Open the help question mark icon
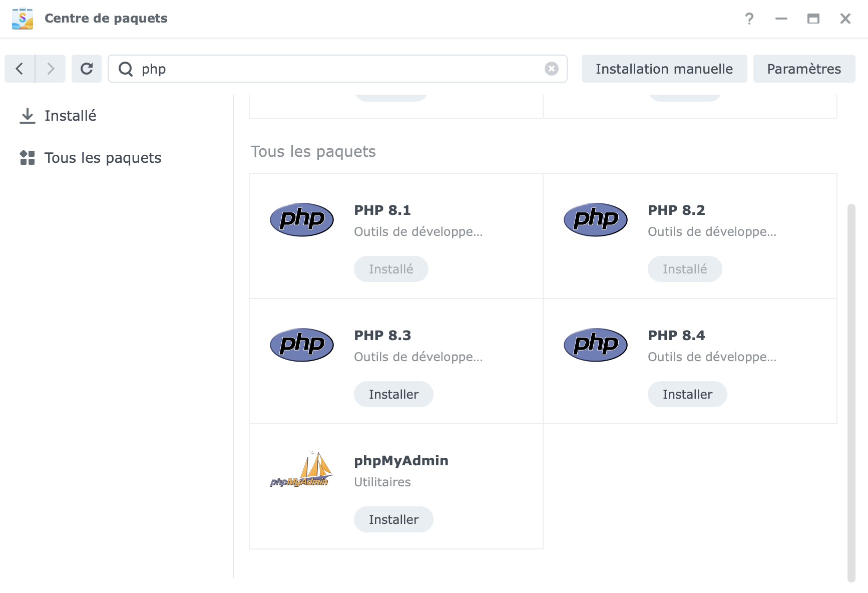Screen dimensions: 868x593 [749, 19]
